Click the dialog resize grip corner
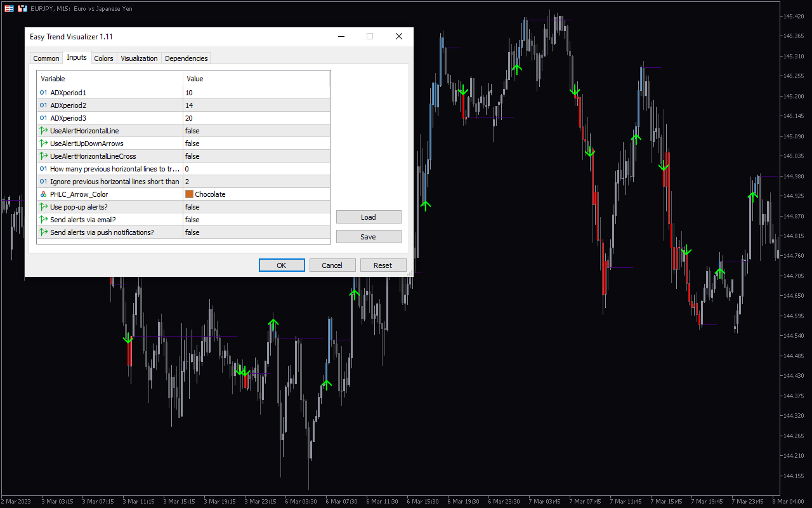The height and width of the screenshot is (508, 812). coord(410,273)
